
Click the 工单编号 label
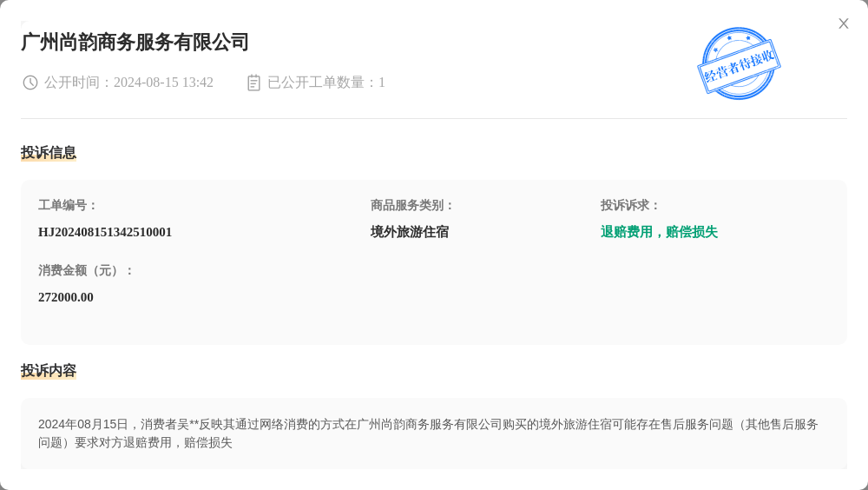(x=67, y=206)
